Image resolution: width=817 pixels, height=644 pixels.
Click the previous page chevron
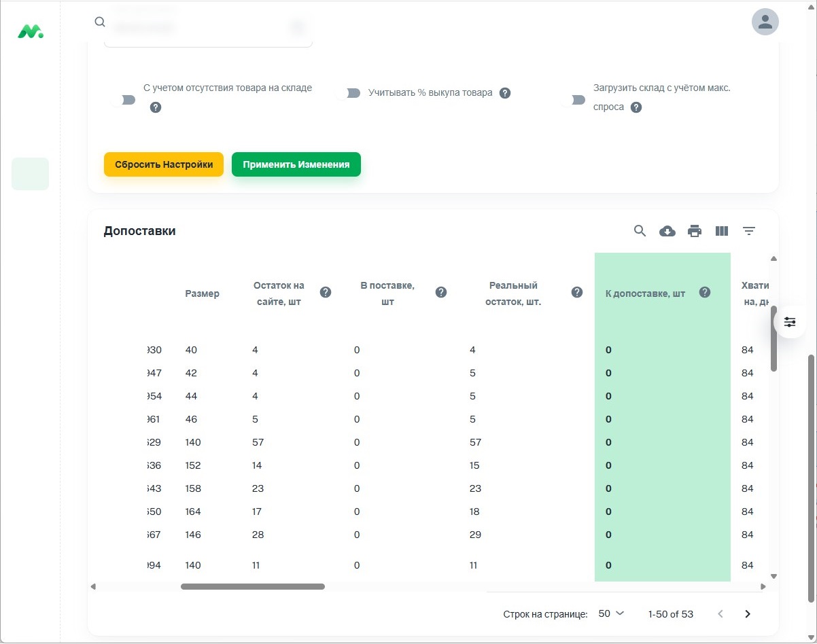point(720,614)
